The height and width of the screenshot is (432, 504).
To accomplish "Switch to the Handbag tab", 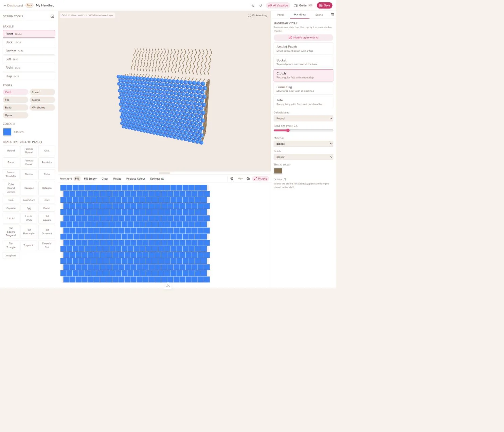I will coord(300,15).
